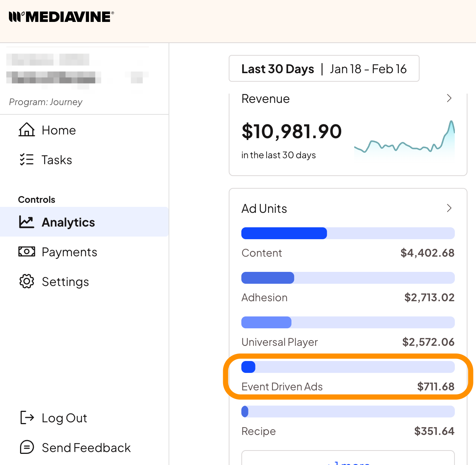Screen dimensions: 476x465
Task: Click the $10,981.90 revenue amount
Action: click(x=291, y=132)
